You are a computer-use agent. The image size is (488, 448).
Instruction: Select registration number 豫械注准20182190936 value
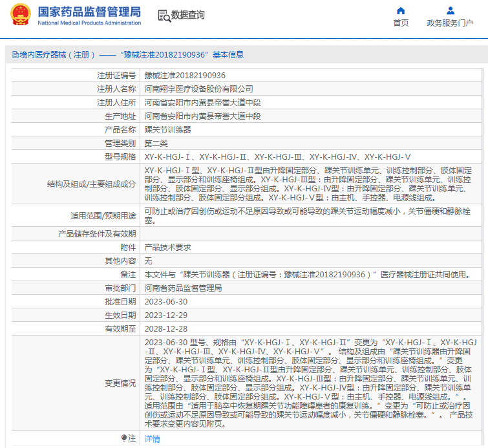185,76
